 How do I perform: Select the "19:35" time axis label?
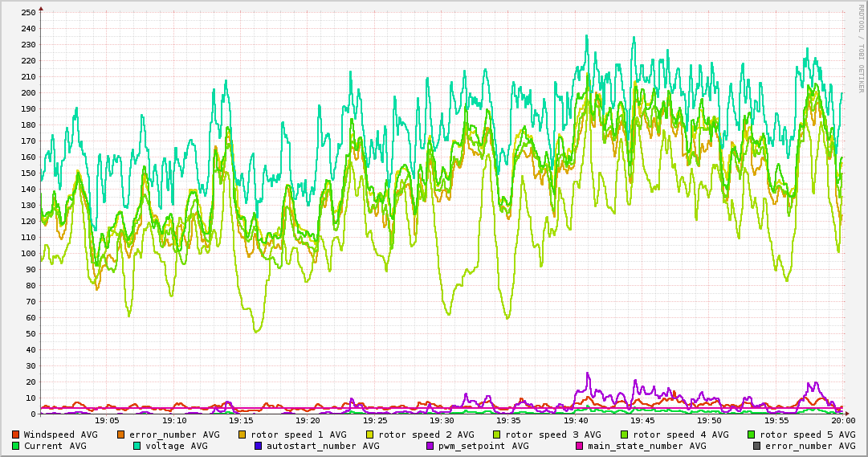click(x=509, y=421)
